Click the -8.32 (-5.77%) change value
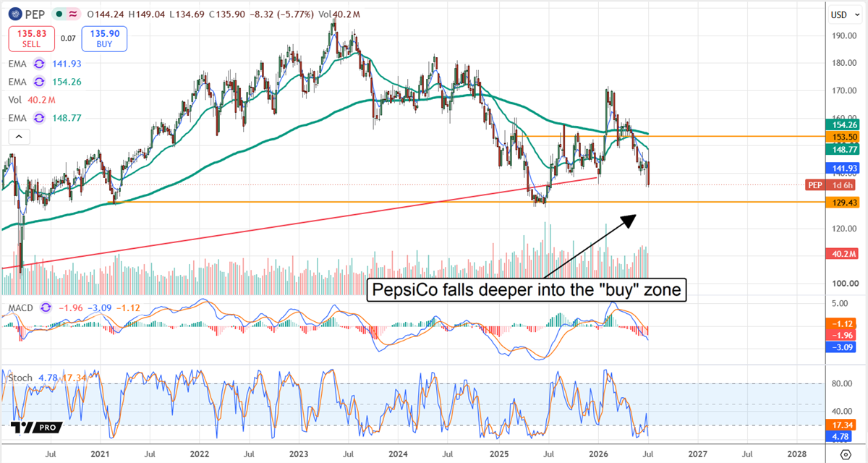Screen dimensions: 868x463 (x=281, y=14)
